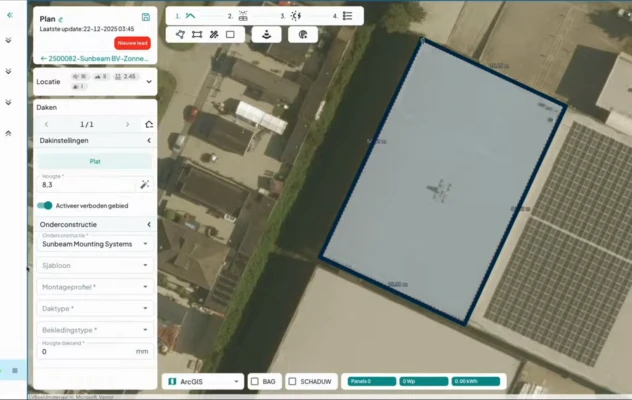Expand the Locatie section
This screenshot has height=400, width=632.
point(149,81)
